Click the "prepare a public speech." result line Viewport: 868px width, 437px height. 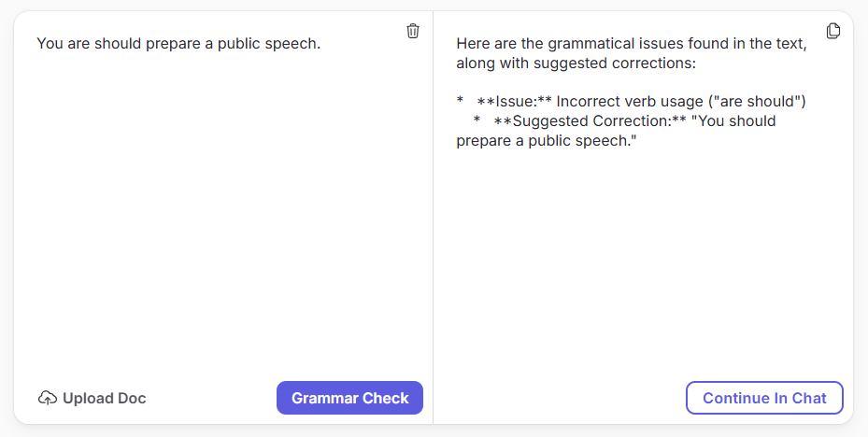coord(547,140)
